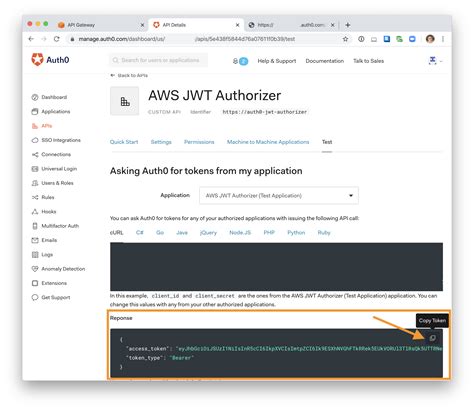Select the Java code tab
The height and width of the screenshot is (410, 474).
click(x=182, y=233)
